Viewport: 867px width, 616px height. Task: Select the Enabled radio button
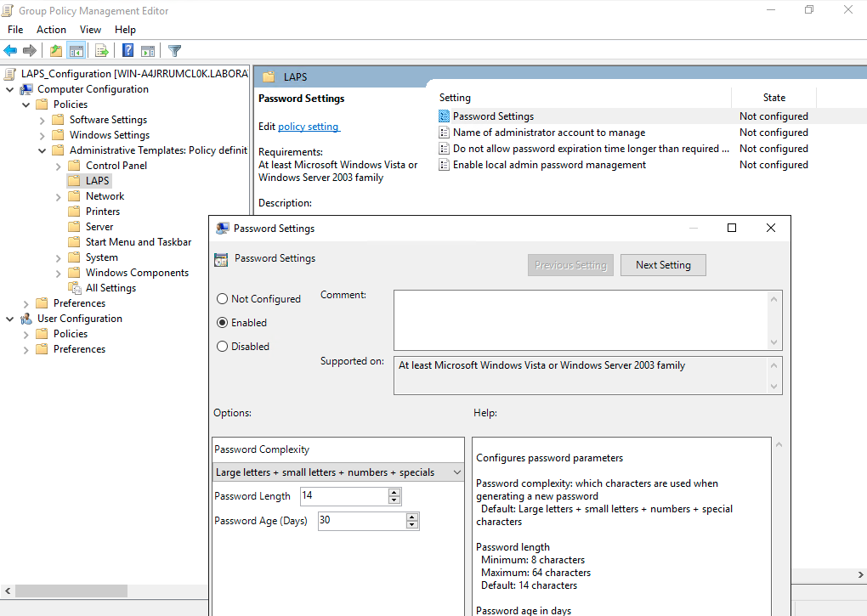coord(223,323)
